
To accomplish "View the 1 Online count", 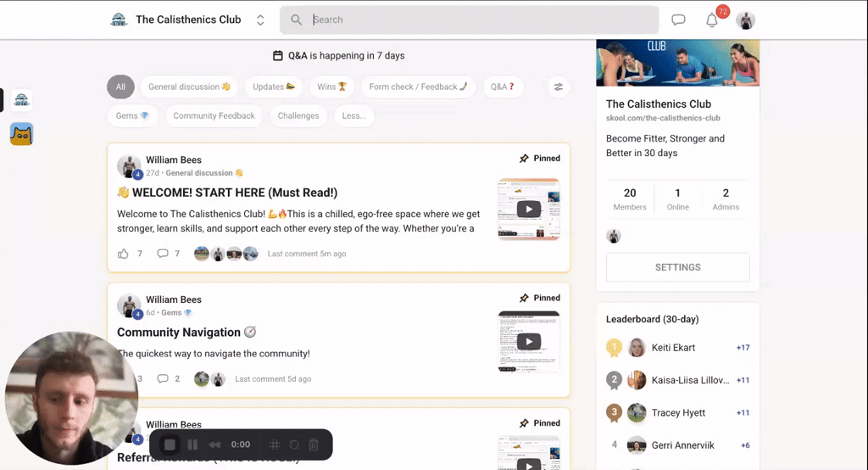I will click(x=677, y=199).
